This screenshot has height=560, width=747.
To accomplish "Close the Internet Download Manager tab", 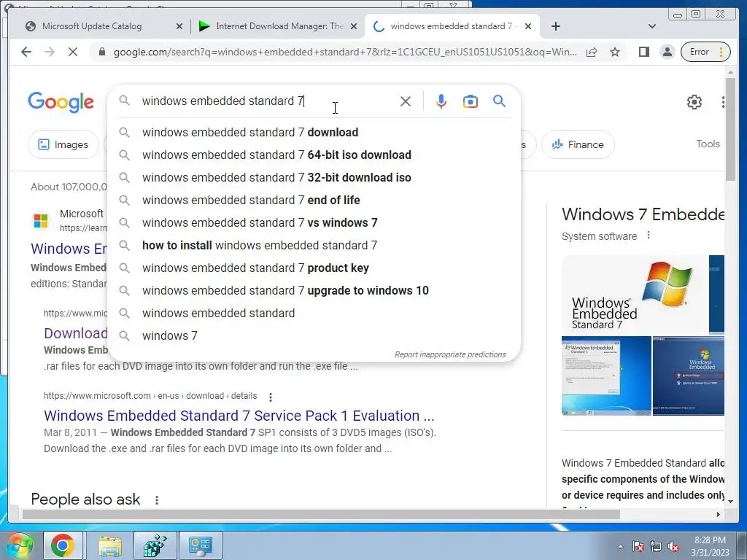I will pos(354,27).
